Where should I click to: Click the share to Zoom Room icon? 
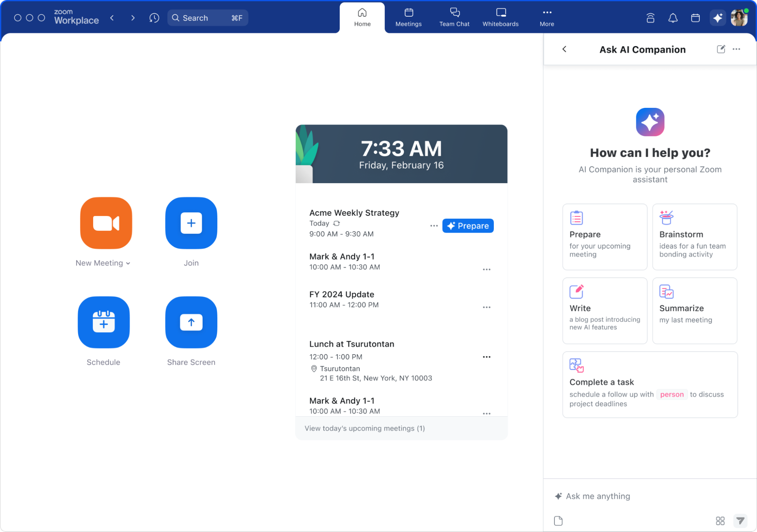point(650,17)
